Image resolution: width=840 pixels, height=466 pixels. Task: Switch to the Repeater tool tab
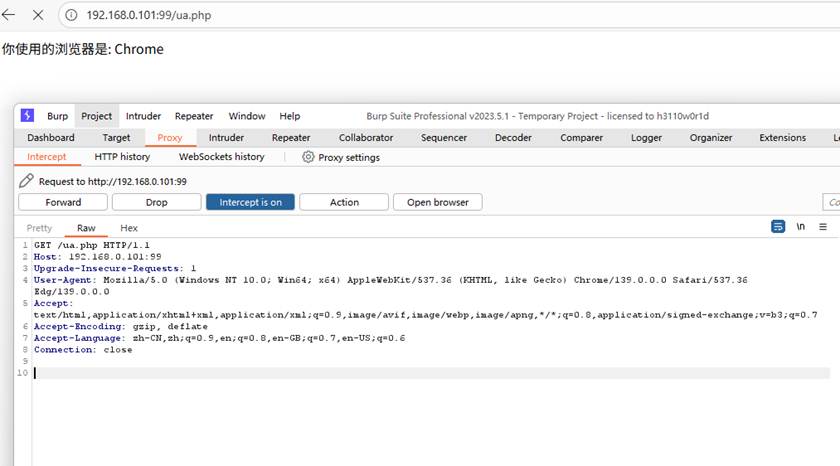pos(291,138)
